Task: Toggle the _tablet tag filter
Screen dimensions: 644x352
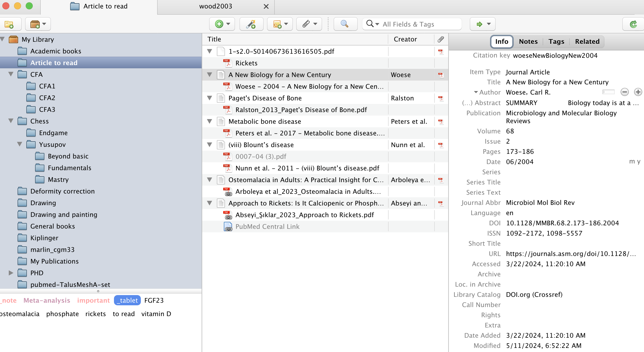Action: tap(127, 300)
